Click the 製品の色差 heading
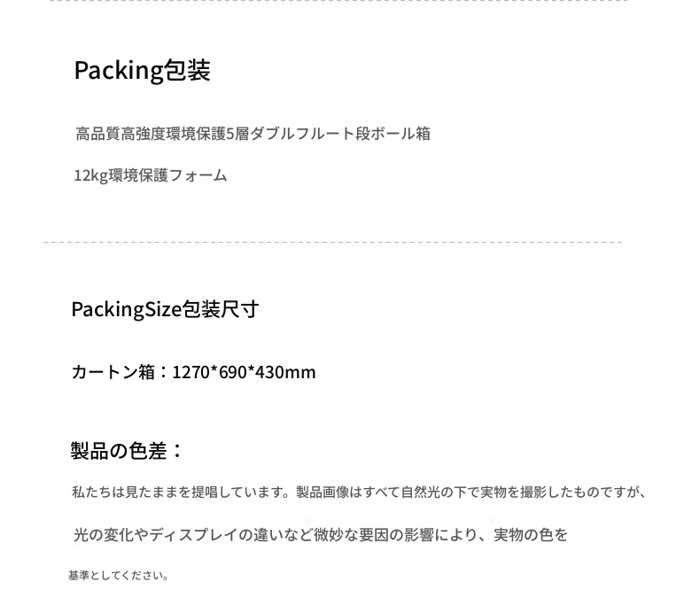700x613 pixels. (x=127, y=451)
